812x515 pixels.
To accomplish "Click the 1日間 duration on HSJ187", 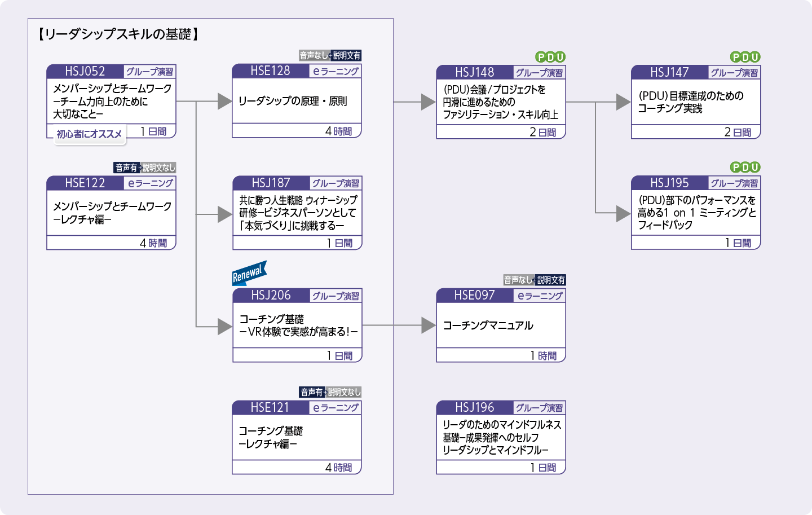I will [x=340, y=243].
